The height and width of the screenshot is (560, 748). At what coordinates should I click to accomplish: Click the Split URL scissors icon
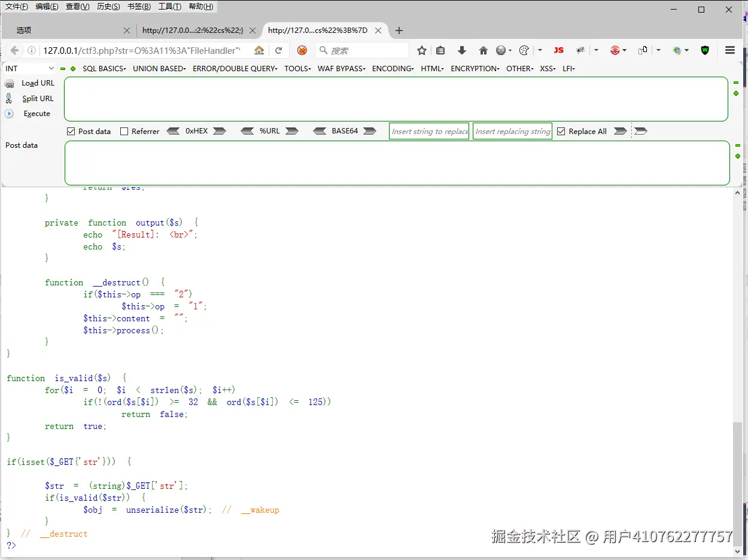click(x=10, y=98)
